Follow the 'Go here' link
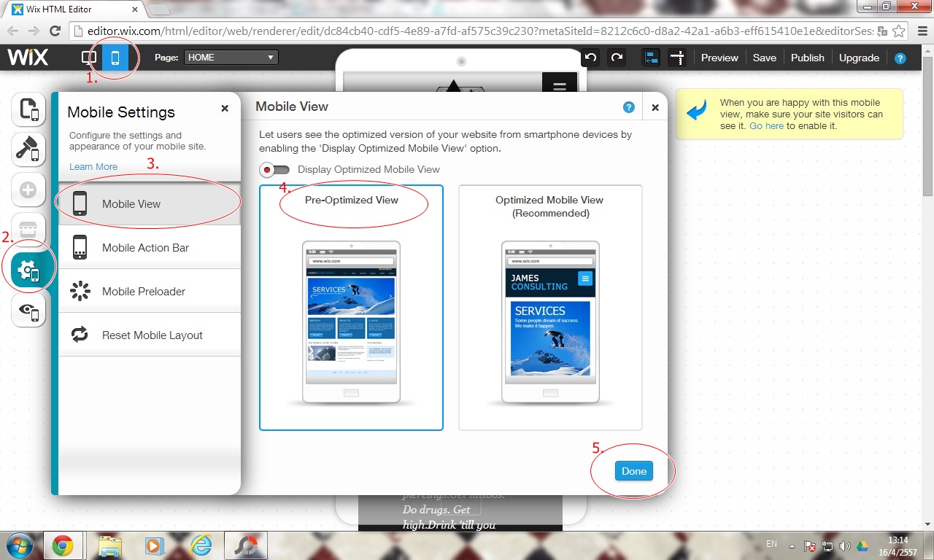Image resolution: width=934 pixels, height=560 pixels. [x=766, y=126]
